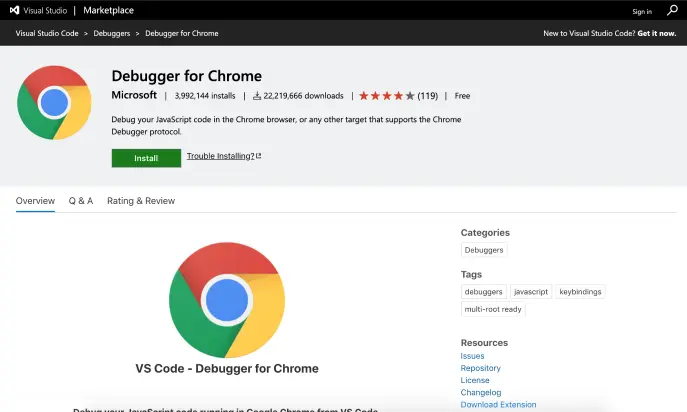This screenshot has height=412, width=687.
Task: Click the extension description text
Action: pyautogui.click(x=286, y=125)
